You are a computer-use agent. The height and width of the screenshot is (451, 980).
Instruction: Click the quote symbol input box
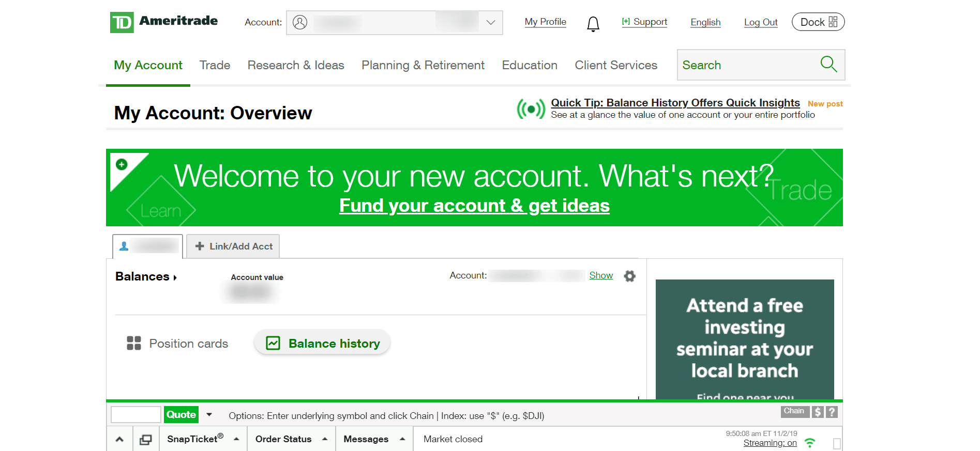coord(136,414)
